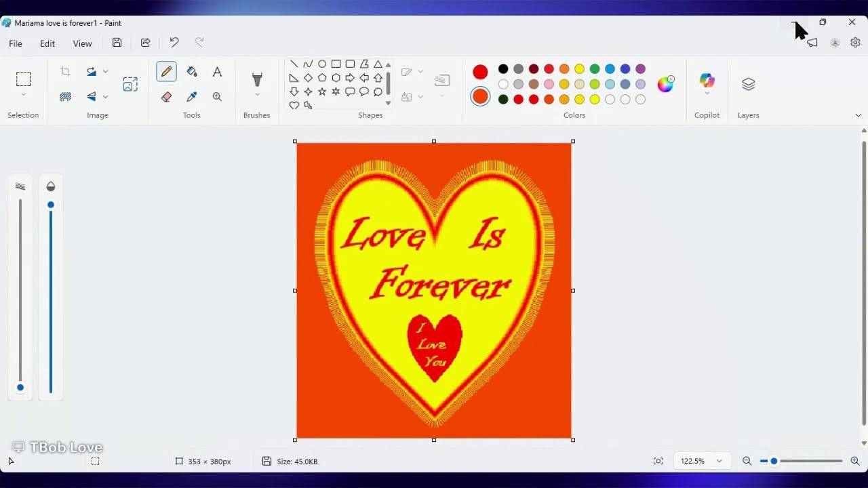Select the Pencil tool
868x488 pixels.
pyautogui.click(x=166, y=72)
